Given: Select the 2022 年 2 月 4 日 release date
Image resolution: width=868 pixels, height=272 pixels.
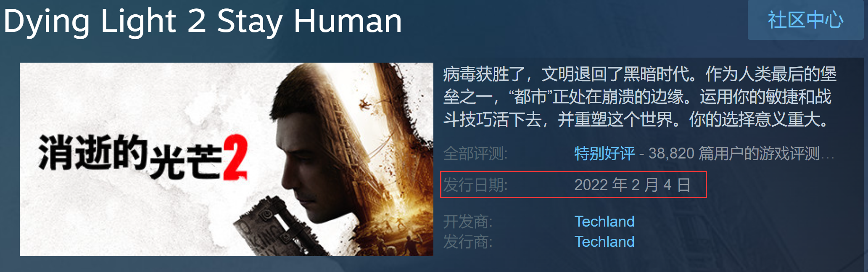Looking at the screenshot, I should point(632,185).
